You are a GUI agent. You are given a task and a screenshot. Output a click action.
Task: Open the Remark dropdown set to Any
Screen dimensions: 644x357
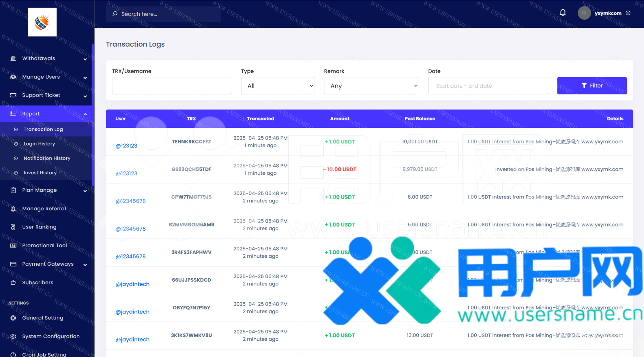tap(371, 86)
